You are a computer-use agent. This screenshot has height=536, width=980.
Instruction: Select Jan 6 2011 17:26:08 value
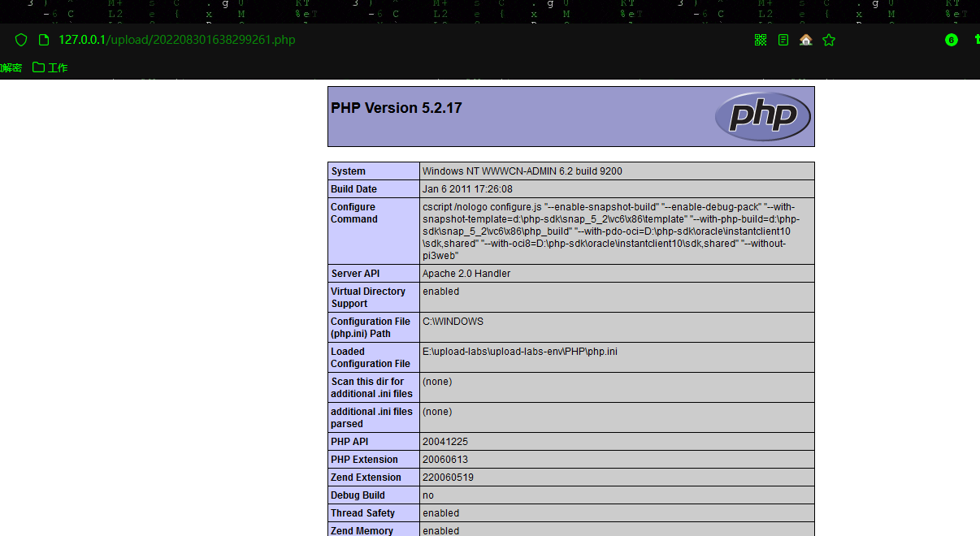(467, 189)
